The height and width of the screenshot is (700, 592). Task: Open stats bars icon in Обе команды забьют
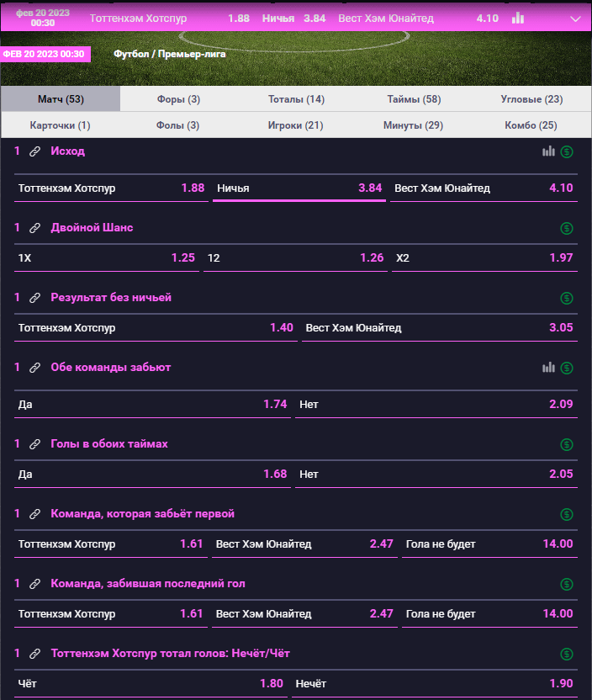pos(548,368)
